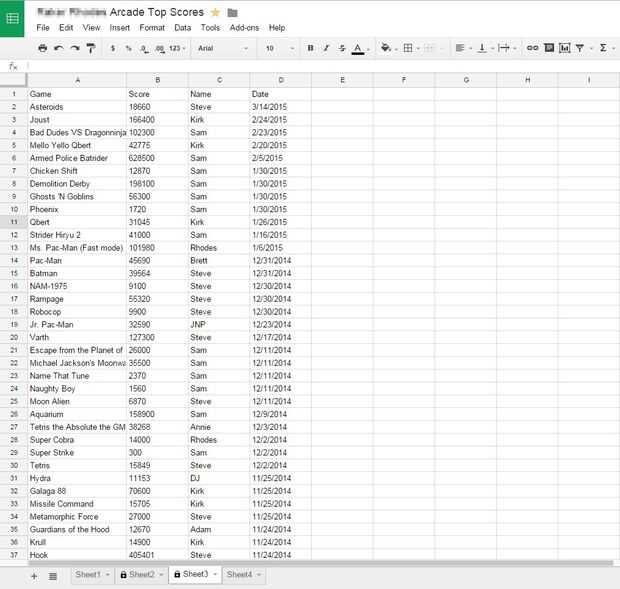Image resolution: width=620 pixels, height=589 pixels.
Task: Select the Annie name cell
Action: coord(219,427)
